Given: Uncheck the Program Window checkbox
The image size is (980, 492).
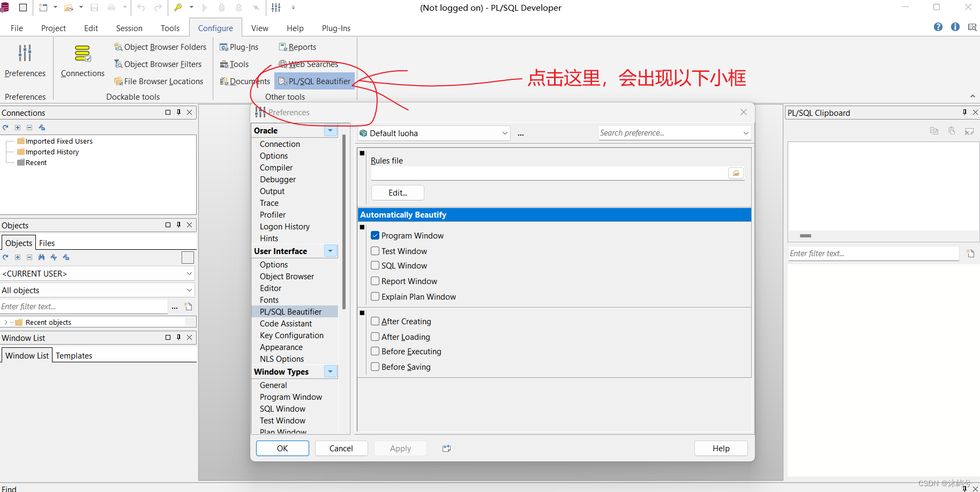Looking at the screenshot, I should point(375,235).
